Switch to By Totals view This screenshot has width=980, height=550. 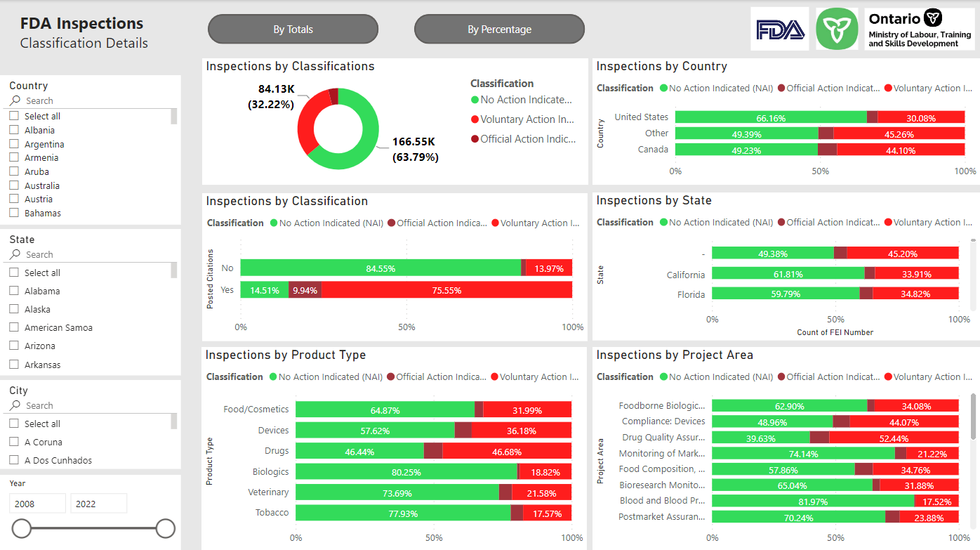click(x=293, y=30)
